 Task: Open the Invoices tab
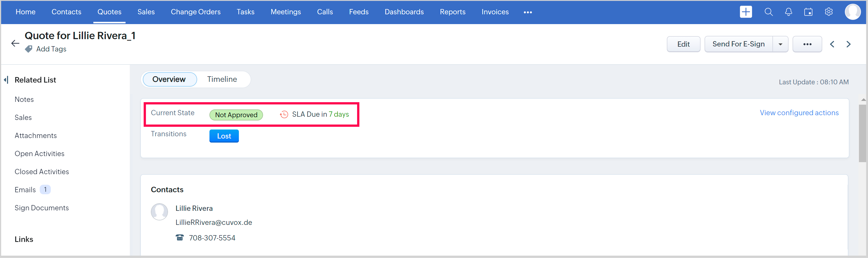[495, 12]
